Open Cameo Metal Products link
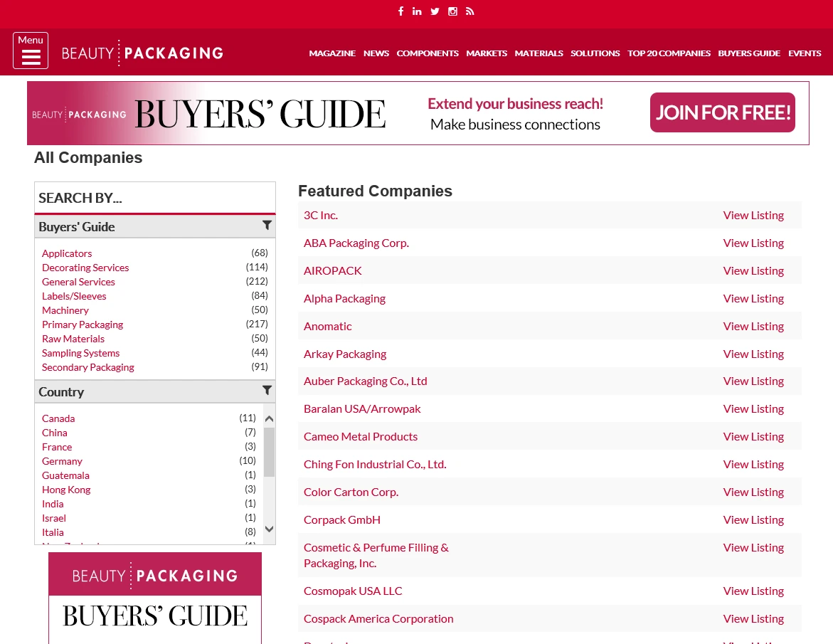The height and width of the screenshot is (644, 833). click(361, 437)
